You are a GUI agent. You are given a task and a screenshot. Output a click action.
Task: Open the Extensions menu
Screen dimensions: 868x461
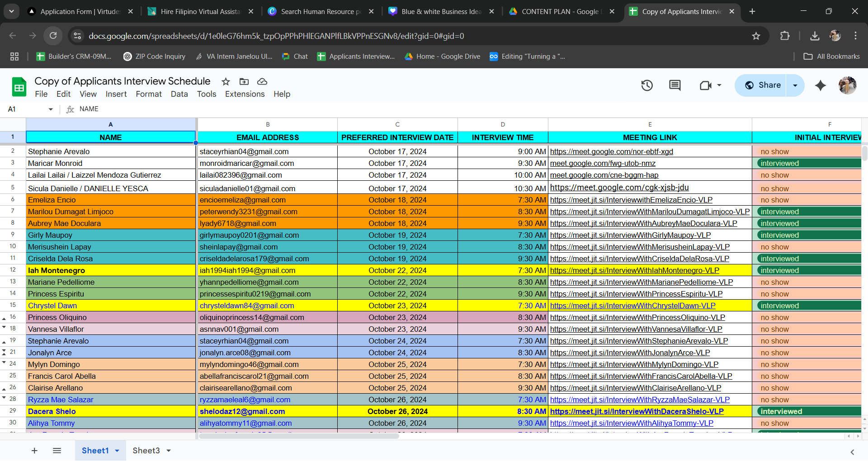point(245,94)
